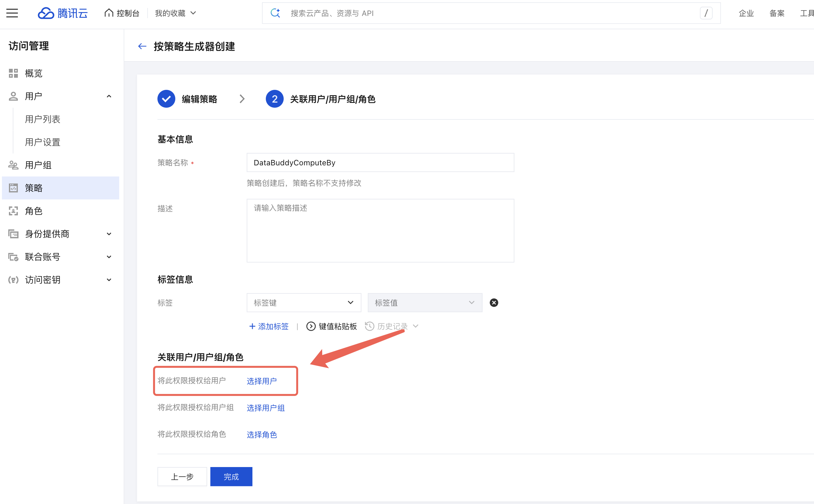Click 选择用户 link
Viewport: 814px width, 504px height.
click(x=261, y=381)
